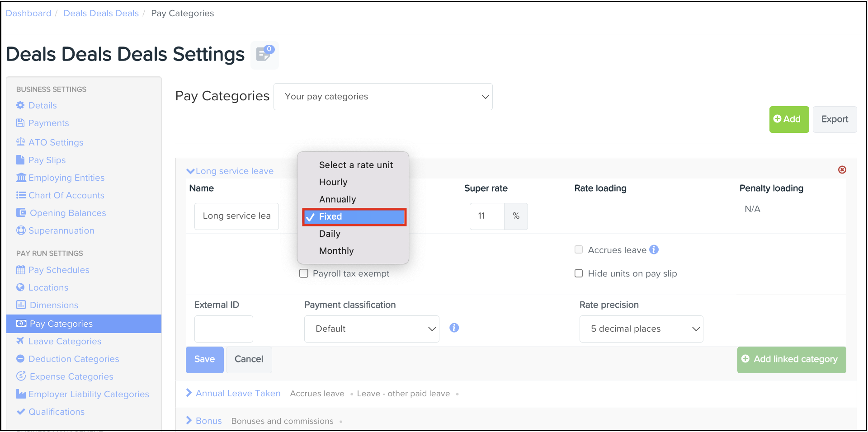Click the ATO Settings scales icon
Screen dimensions: 868x432
coord(20,142)
